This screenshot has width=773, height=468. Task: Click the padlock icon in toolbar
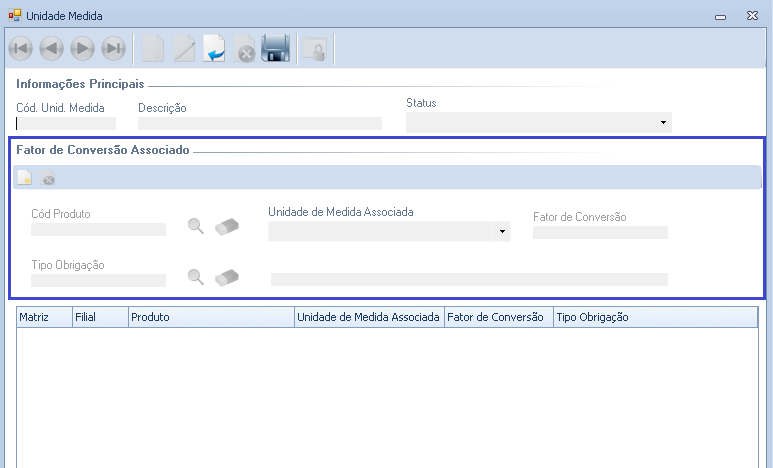315,49
